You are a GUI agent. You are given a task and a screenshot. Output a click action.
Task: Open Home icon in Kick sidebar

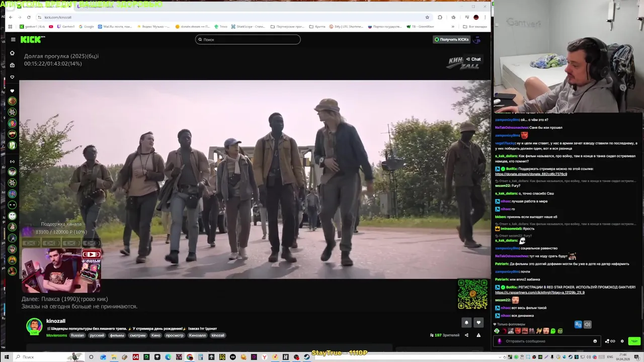[12, 53]
